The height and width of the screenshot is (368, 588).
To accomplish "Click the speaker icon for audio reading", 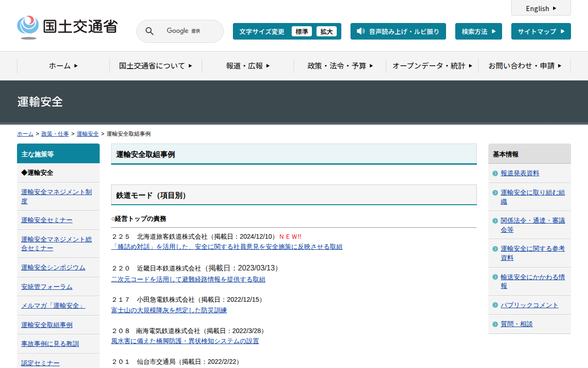I will (361, 31).
